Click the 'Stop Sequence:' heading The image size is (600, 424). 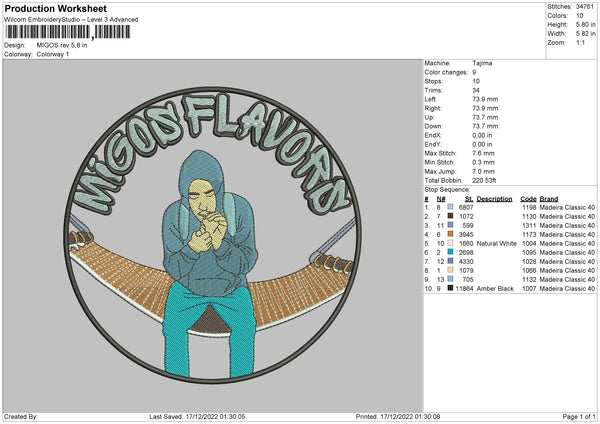point(447,189)
